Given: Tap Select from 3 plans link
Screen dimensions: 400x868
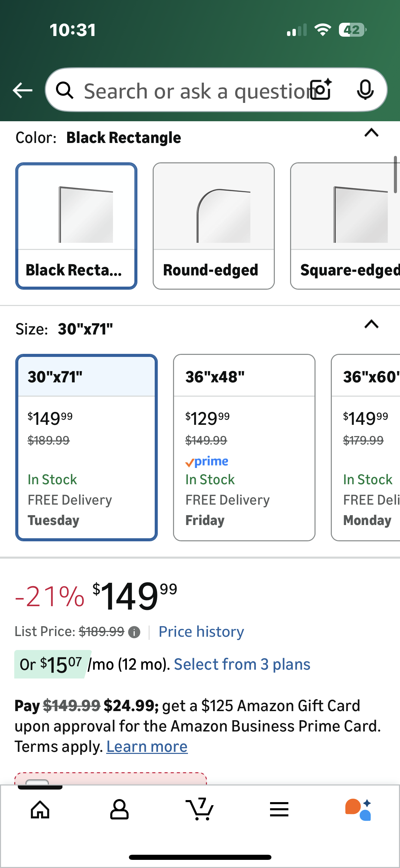Looking at the screenshot, I should pos(242,665).
